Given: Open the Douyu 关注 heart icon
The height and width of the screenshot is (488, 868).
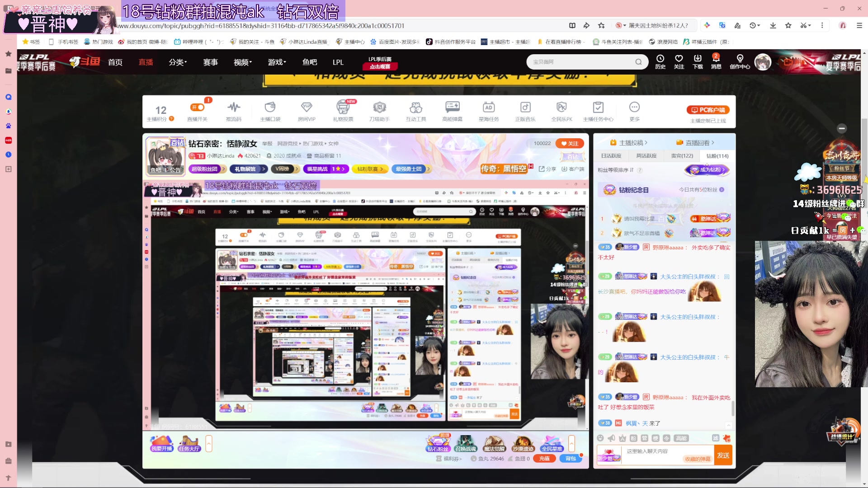Looking at the screenshot, I should tap(679, 62).
